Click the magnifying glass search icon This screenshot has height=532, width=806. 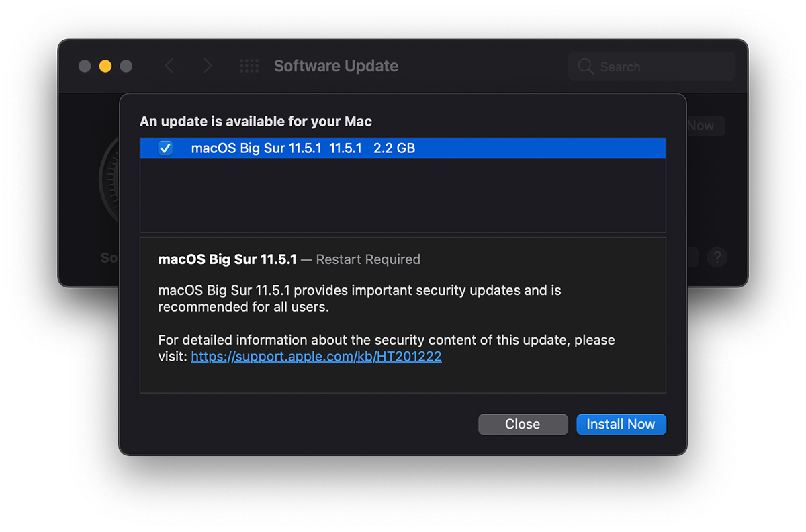[x=586, y=66]
